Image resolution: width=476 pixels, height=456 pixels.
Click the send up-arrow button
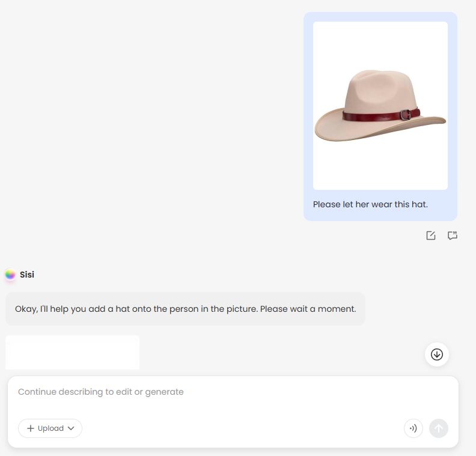[439, 428]
